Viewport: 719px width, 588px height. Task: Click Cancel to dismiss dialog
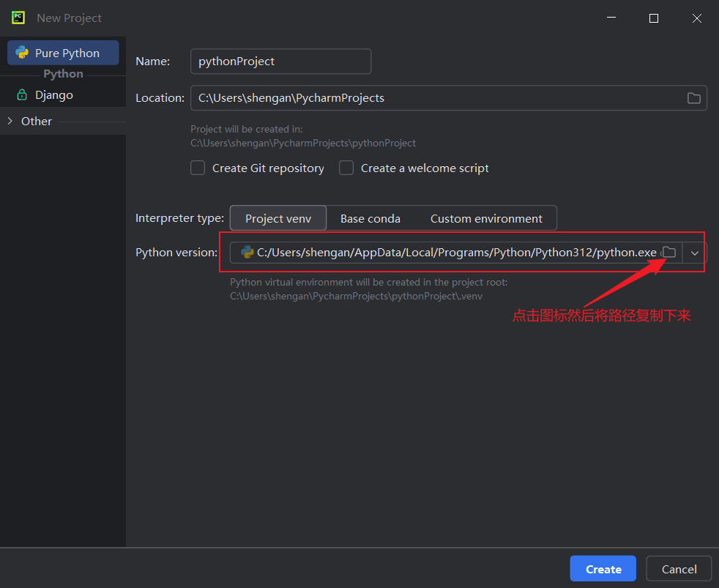tap(679, 569)
